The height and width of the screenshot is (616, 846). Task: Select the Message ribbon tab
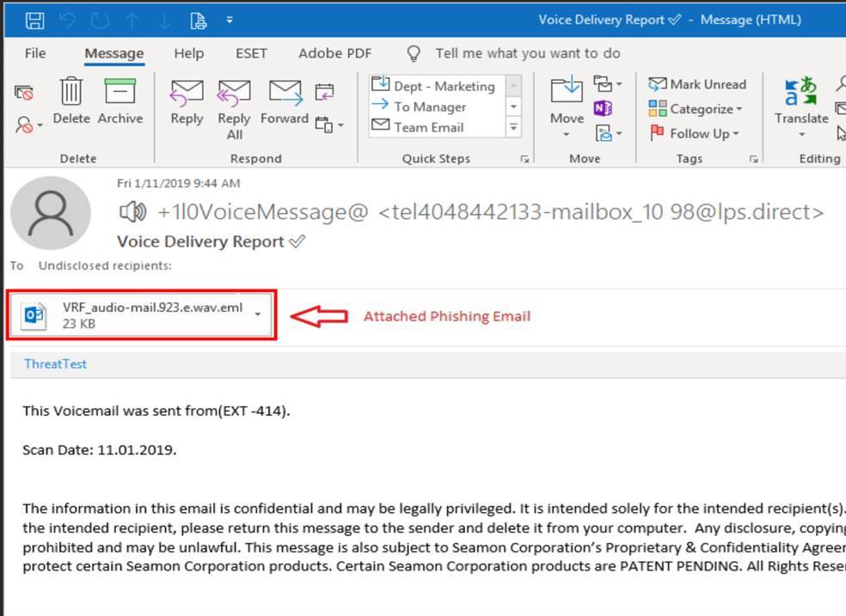[x=113, y=53]
